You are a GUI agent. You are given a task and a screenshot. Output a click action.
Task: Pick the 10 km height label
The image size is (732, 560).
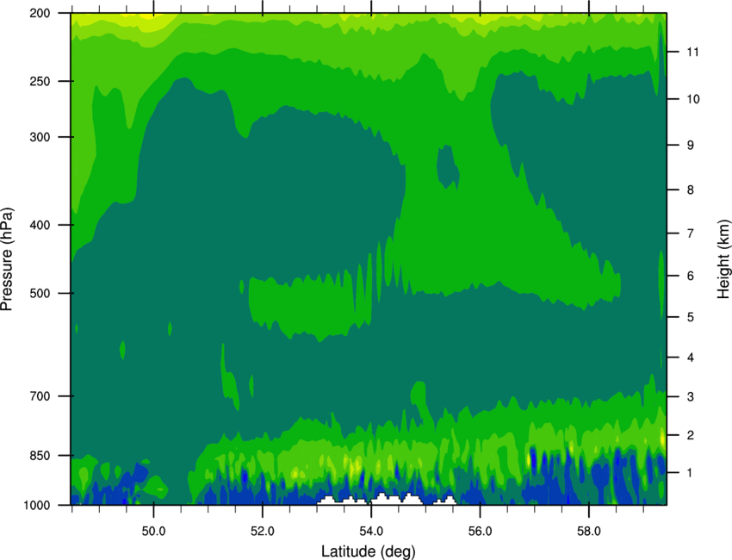click(x=692, y=99)
